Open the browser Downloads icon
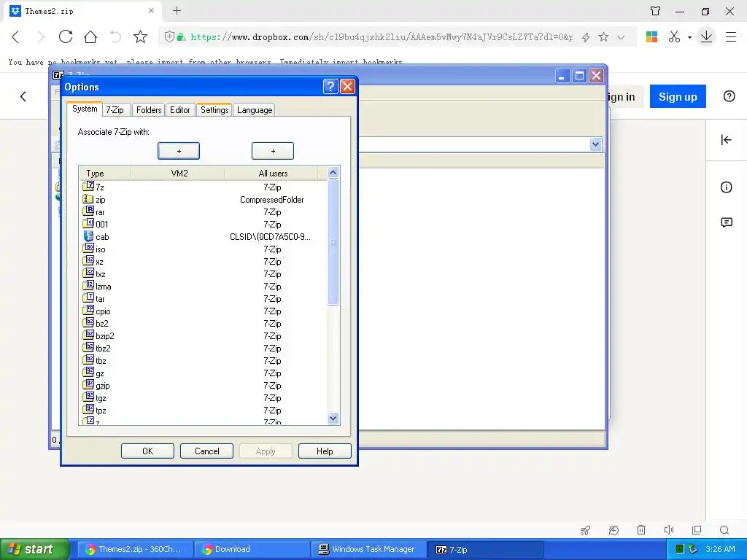The width and height of the screenshot is (747, 560). (x=706, y=36)
